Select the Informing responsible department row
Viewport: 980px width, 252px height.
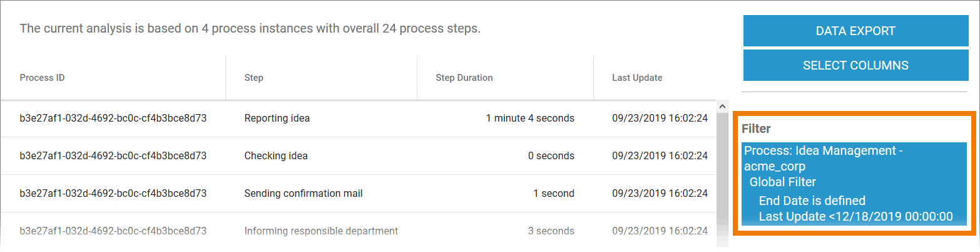(321, 231)
